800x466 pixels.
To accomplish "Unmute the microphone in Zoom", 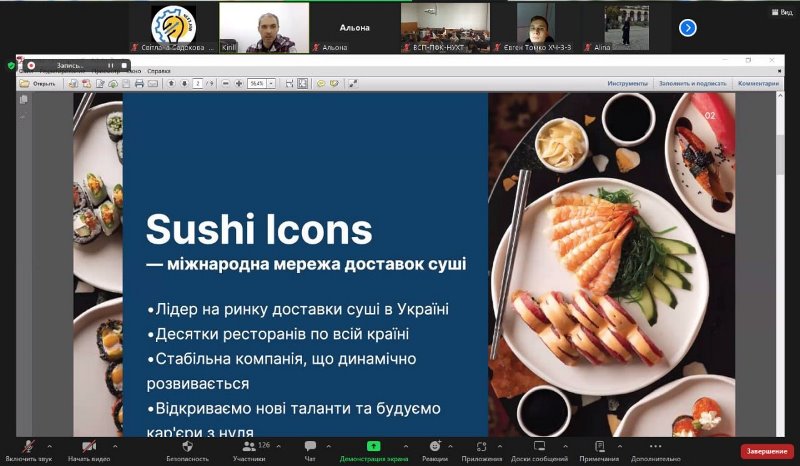I will click(x=28, y=446).
